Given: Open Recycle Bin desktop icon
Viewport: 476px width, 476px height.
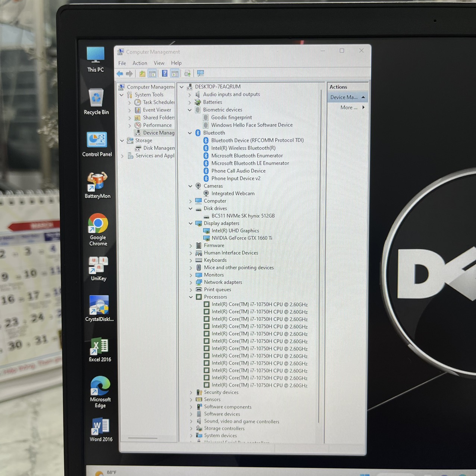Looking at the screenshot, I should pyautogui.click(x=96, y=101).
